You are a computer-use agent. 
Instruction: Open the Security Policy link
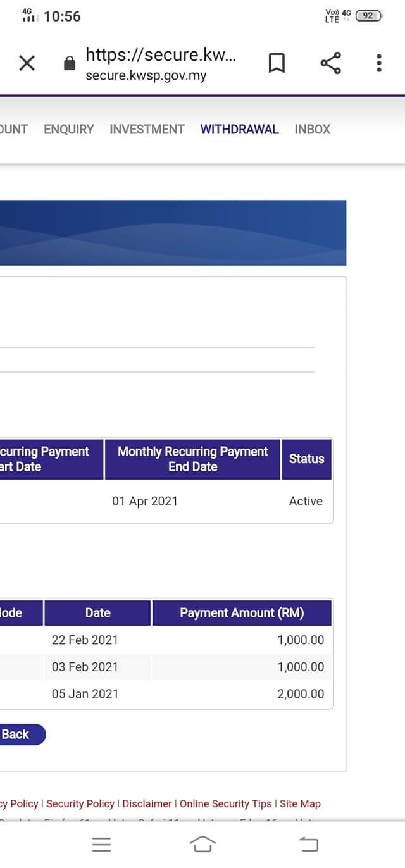80,803
